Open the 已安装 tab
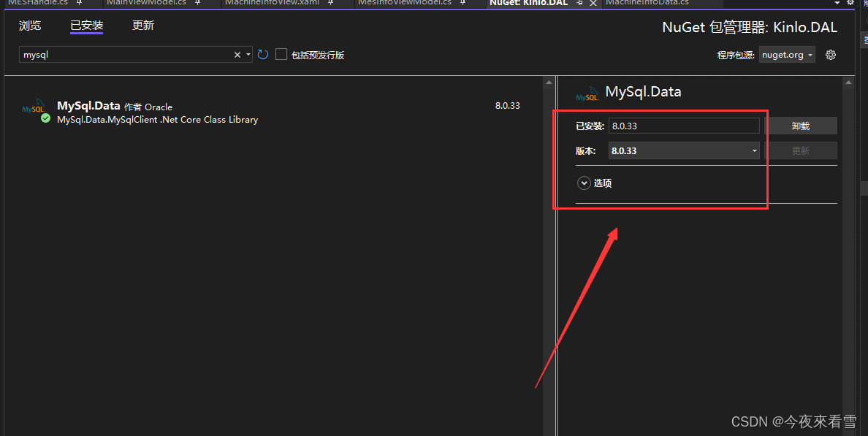This screenshot has width=868, height=436. pyautogui.click(x=86, y=26)
